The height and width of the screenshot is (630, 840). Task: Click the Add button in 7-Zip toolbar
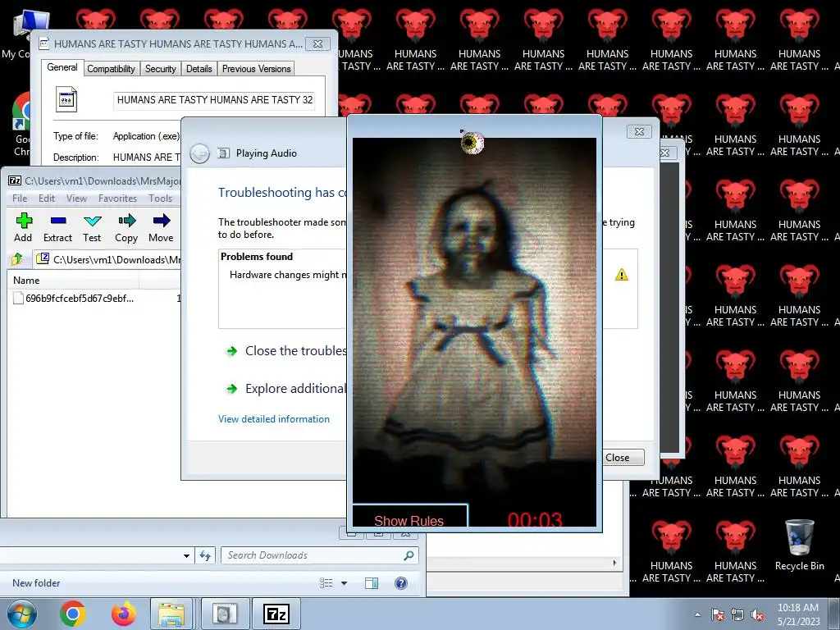[23, 227]
